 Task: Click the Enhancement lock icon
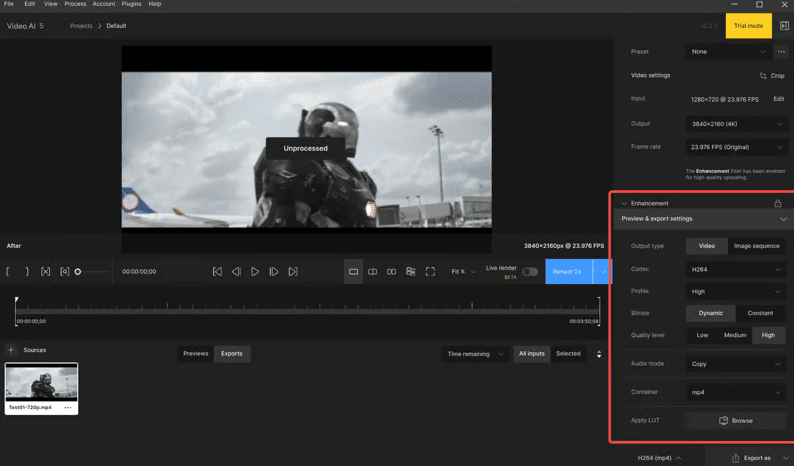point(777,203)
